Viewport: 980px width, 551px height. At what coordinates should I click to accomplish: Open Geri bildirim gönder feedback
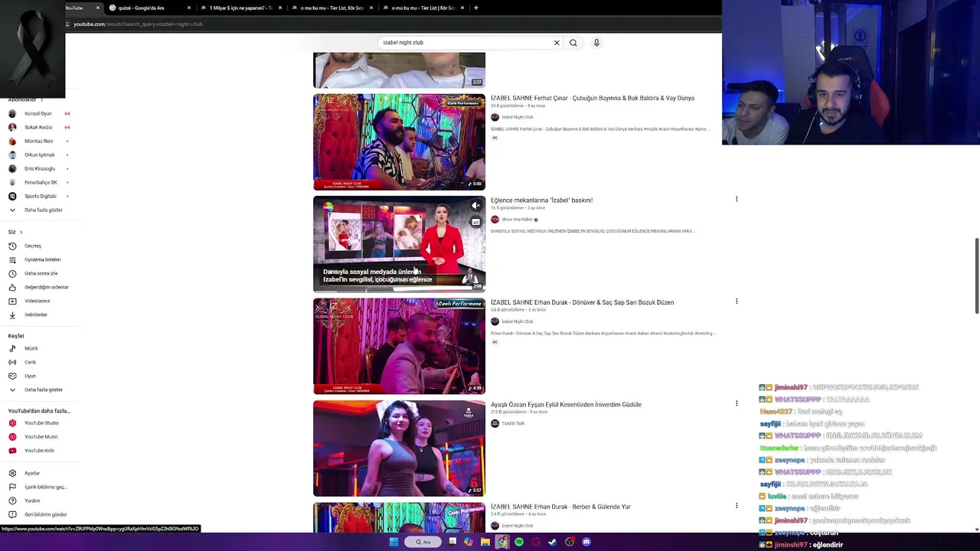click(45, 514)
